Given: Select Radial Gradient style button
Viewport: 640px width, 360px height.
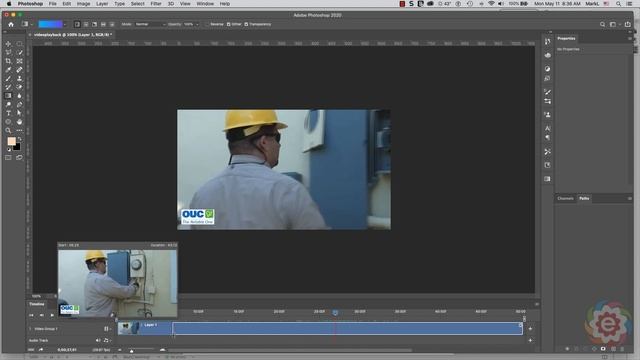Looking at the screenshot, I should click(86, 24).
